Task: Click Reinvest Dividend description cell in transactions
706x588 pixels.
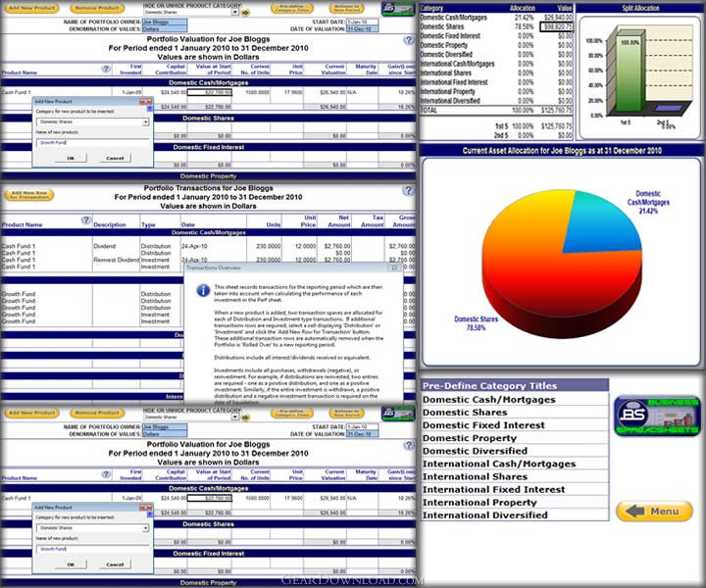Action: pos(116,260)
